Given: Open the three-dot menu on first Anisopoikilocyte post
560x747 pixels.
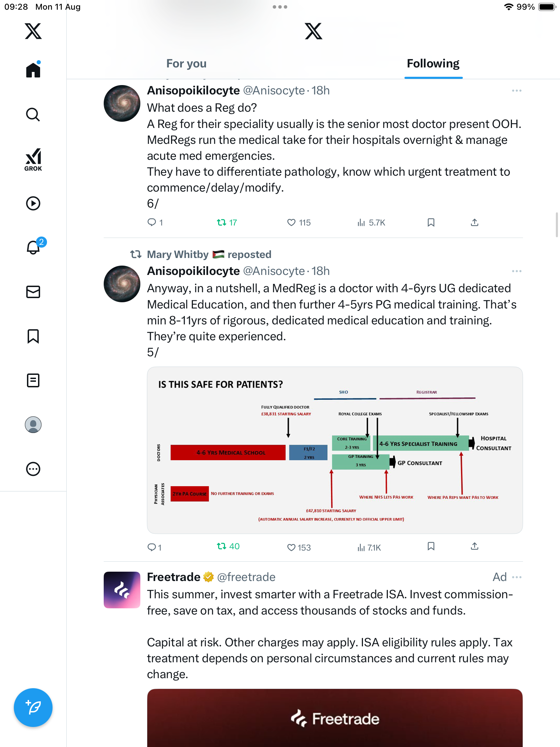Looking at the screenshot, I should 517,91.
